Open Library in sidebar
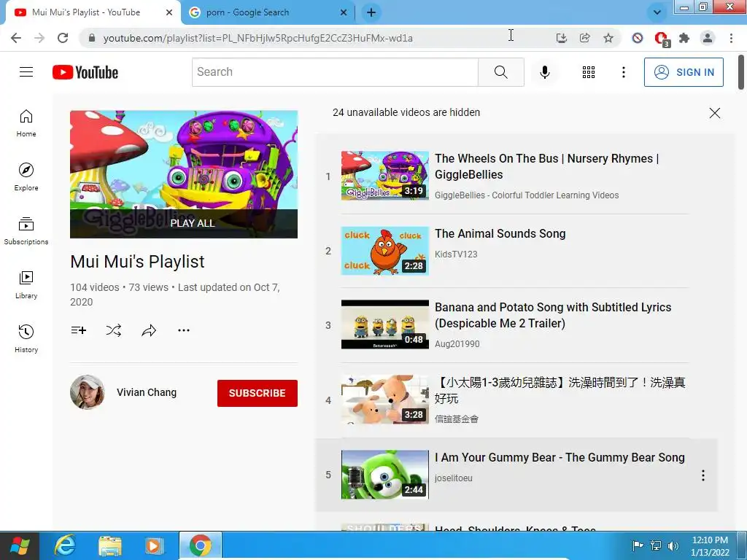The height and width of the screenshot is (560, 747). [x=26, y=285]
